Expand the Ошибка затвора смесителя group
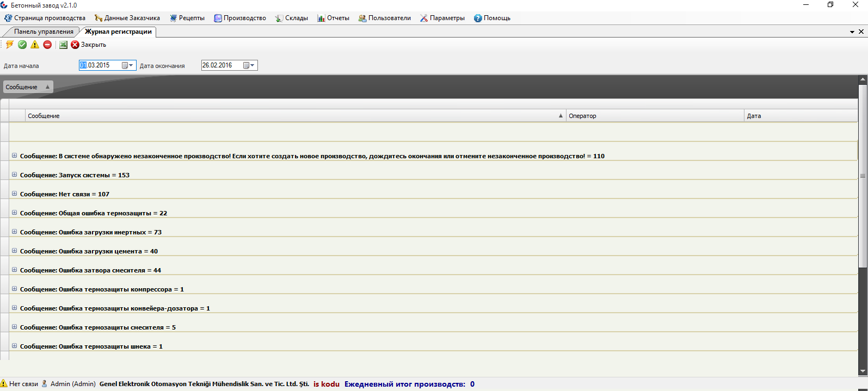Image resolution: width=868 pixels, height=391 pixels. (x=15, y=270)
